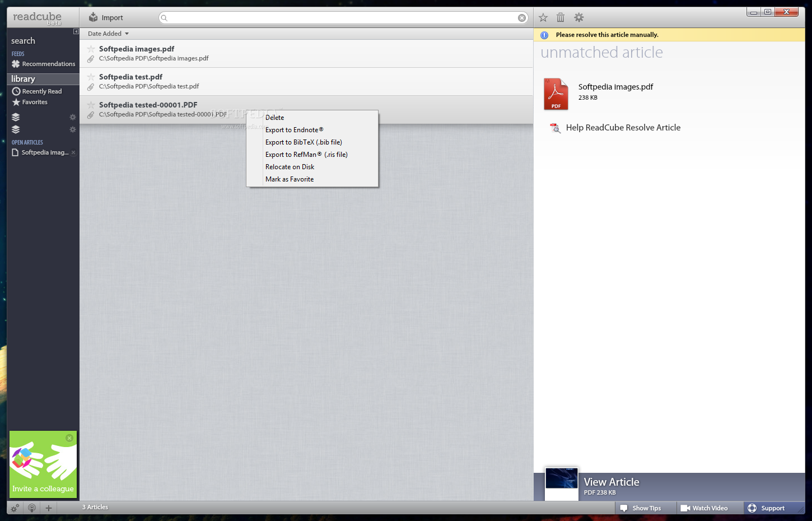Click the gear icon in the details toolbar
Screen dimensions: 812x521
coord(579,18)
